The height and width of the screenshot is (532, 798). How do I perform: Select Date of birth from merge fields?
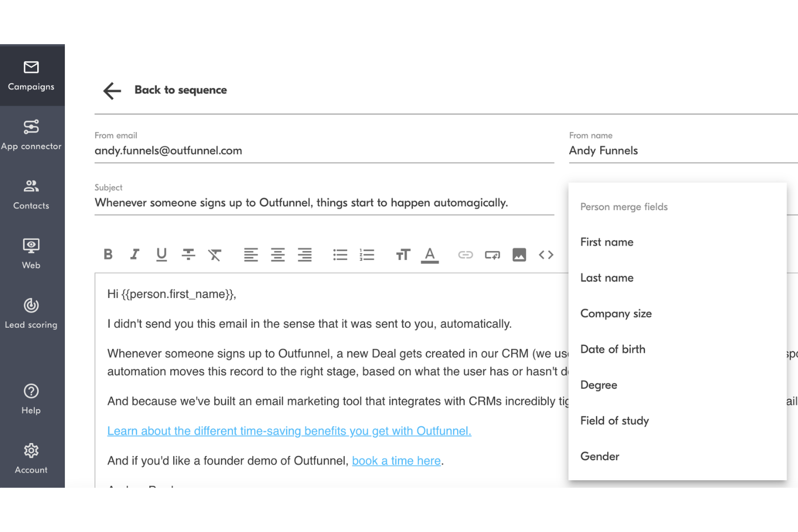tap(613, 349)
